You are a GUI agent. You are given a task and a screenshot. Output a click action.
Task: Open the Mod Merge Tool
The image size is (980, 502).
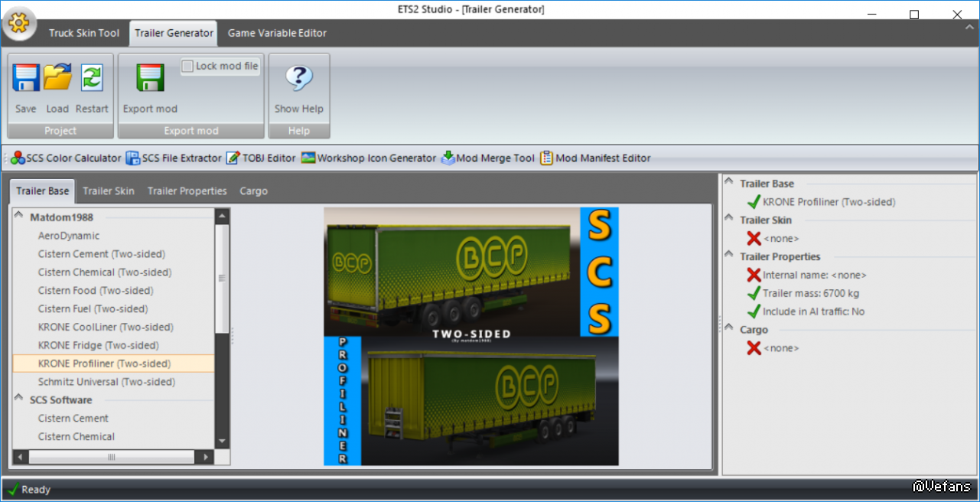(488, 158)
